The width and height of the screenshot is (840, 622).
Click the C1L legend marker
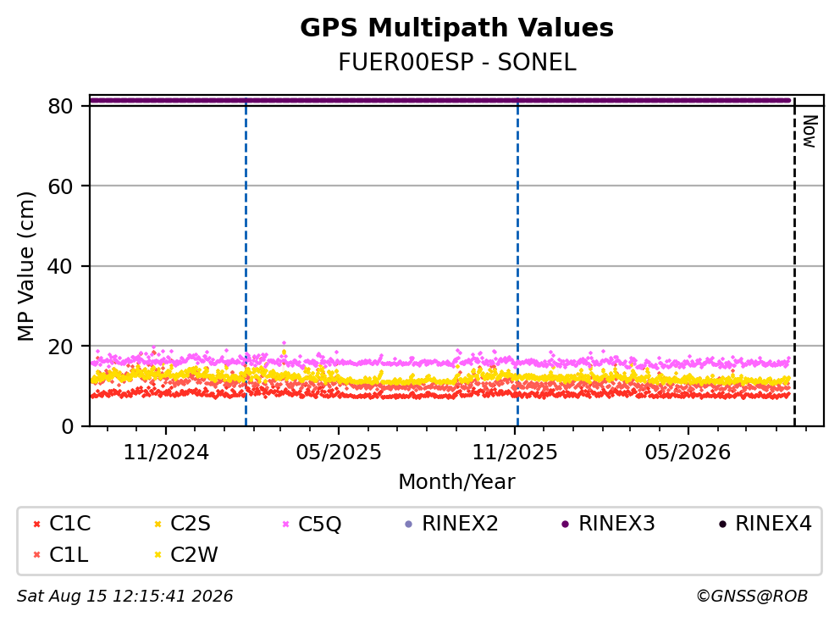point(36,555)
